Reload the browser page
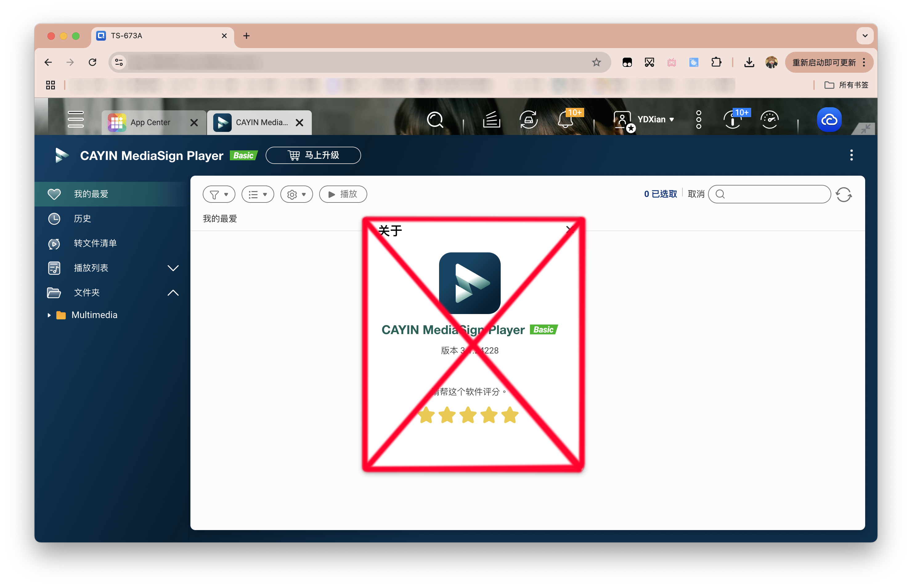Image resolution: width=912 pixels, height=588 pixels. point(92,62)
